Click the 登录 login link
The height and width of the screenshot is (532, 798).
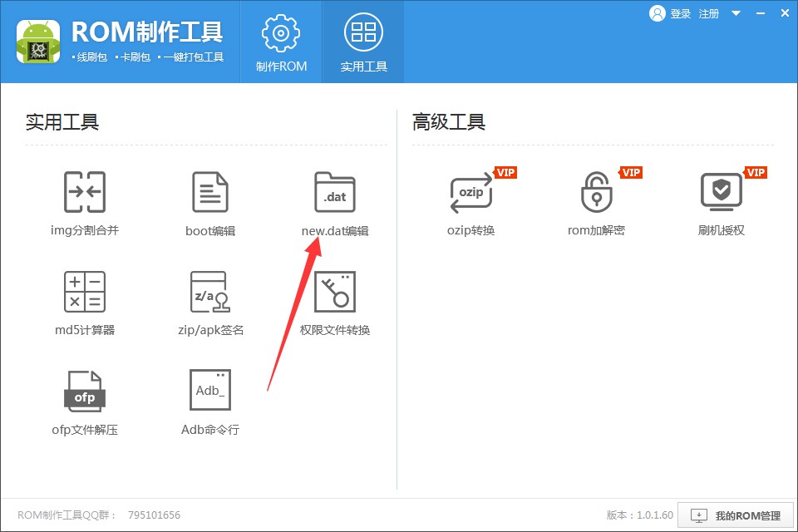click(x=680, y=13)
